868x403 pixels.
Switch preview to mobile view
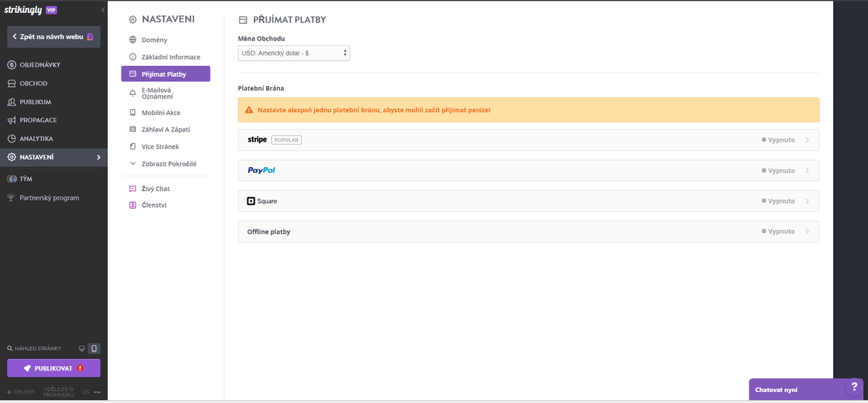tap(93, 349)
